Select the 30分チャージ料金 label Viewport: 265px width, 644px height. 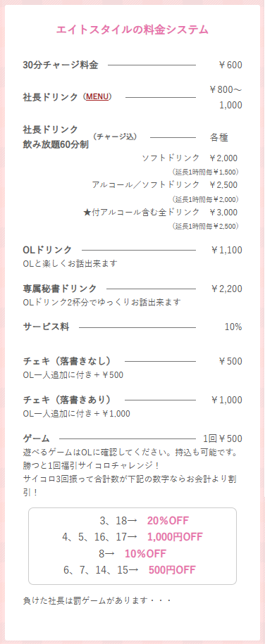(x=61, y=65)
